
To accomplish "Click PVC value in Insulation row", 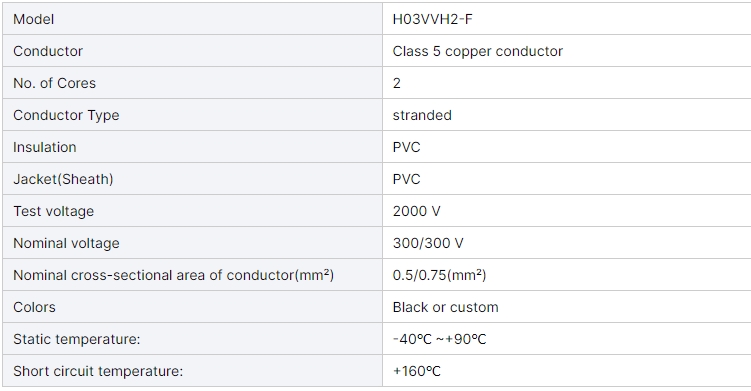I will click(x=406, y=147).
